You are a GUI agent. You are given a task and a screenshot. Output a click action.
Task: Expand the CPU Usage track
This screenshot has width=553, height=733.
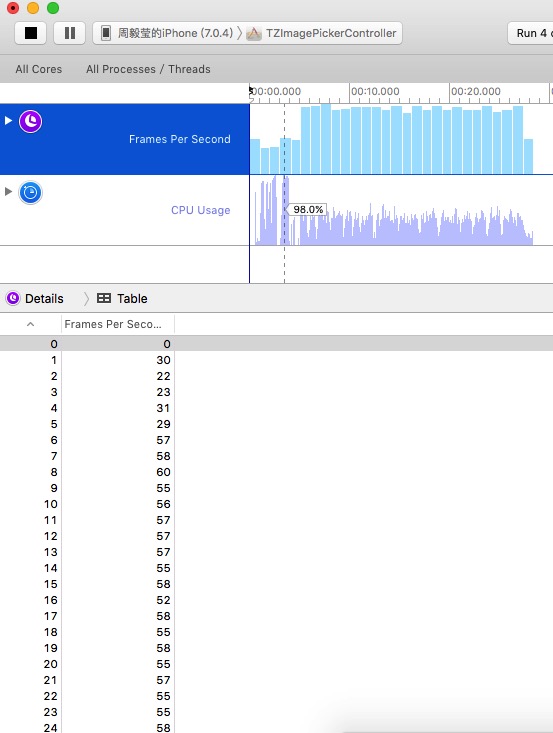coord(8,191)
